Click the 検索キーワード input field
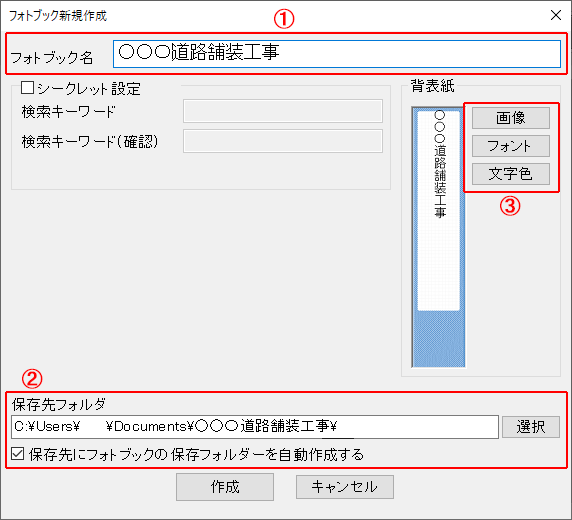Viewport: 572px width, 520px height. 283,111
